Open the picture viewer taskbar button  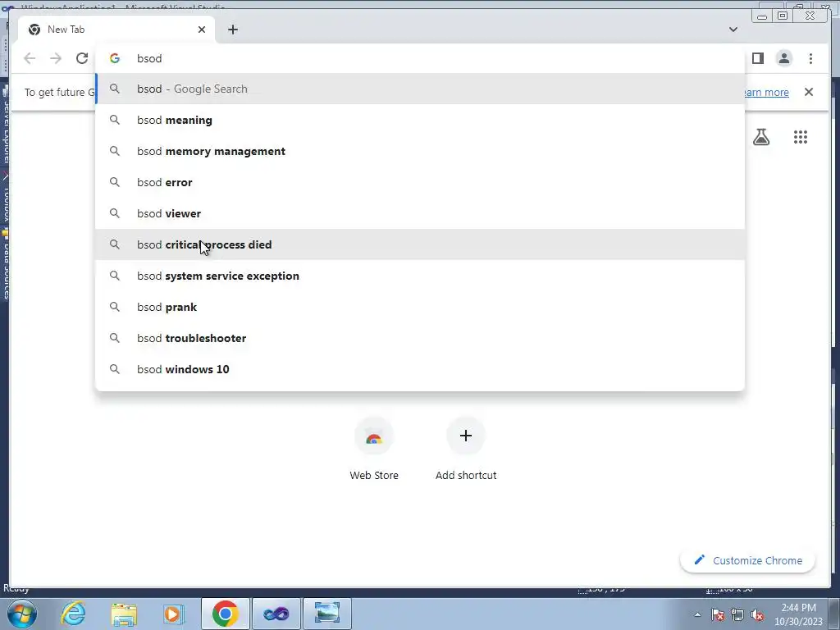pyautogui.click(x=327, y=614)
